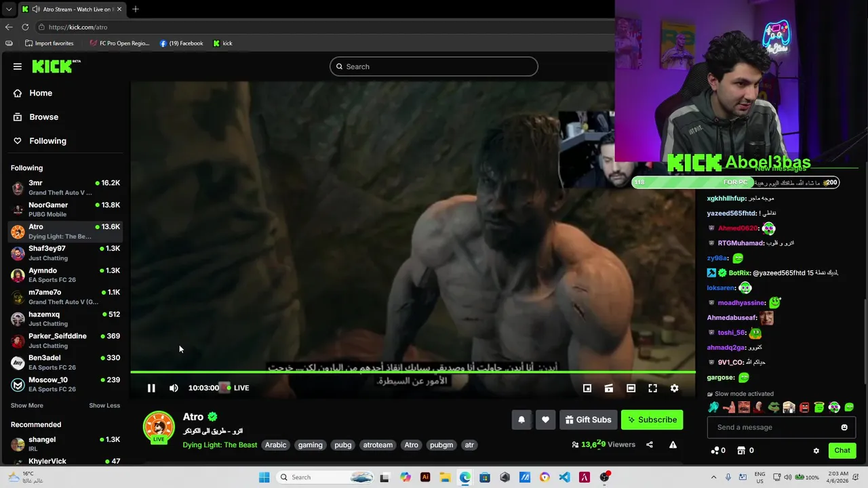The height and width of the screenshot is (488, 868).
Task: Open recommended channel shangel
Action: point(65,444)
